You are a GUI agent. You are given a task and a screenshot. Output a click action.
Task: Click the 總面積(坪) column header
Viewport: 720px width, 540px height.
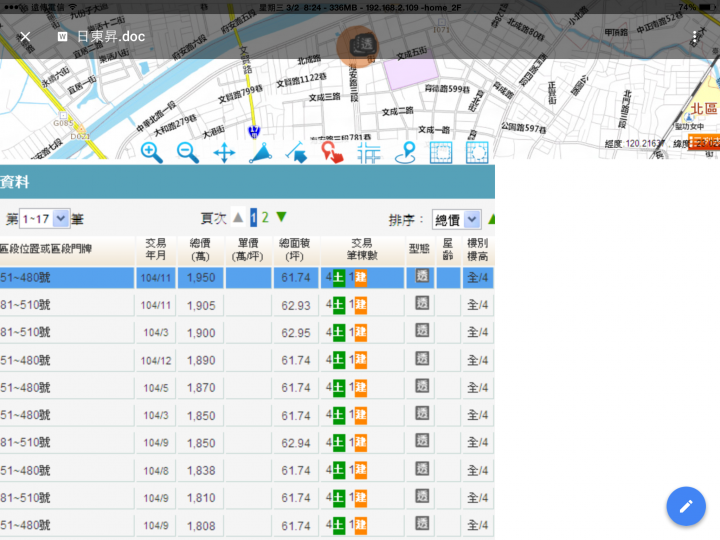(295, 249)
